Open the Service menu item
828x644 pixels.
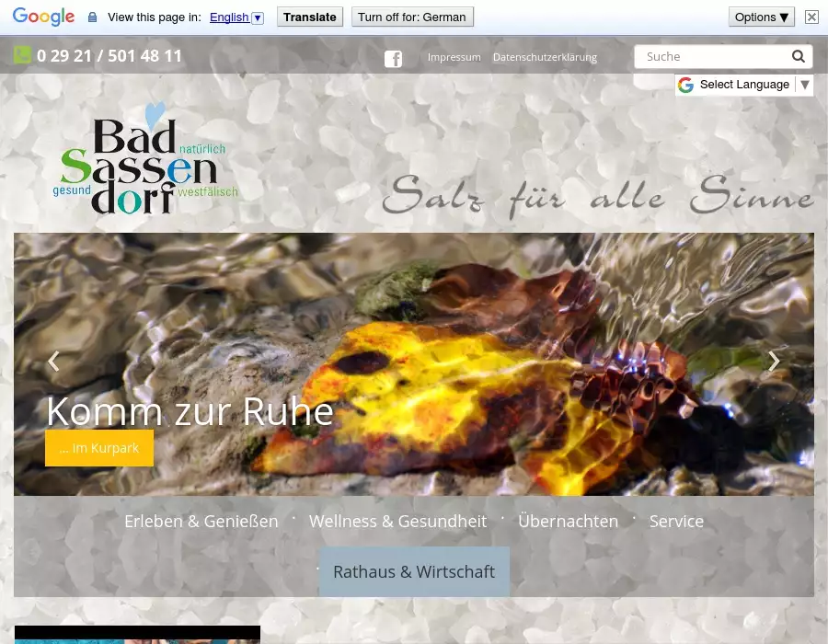(x=676, y=521)
